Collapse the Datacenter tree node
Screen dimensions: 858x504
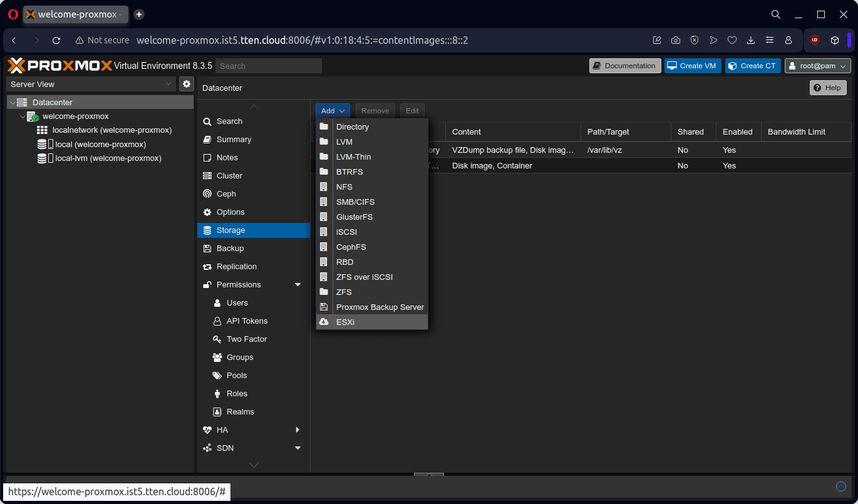pos(12,102)
